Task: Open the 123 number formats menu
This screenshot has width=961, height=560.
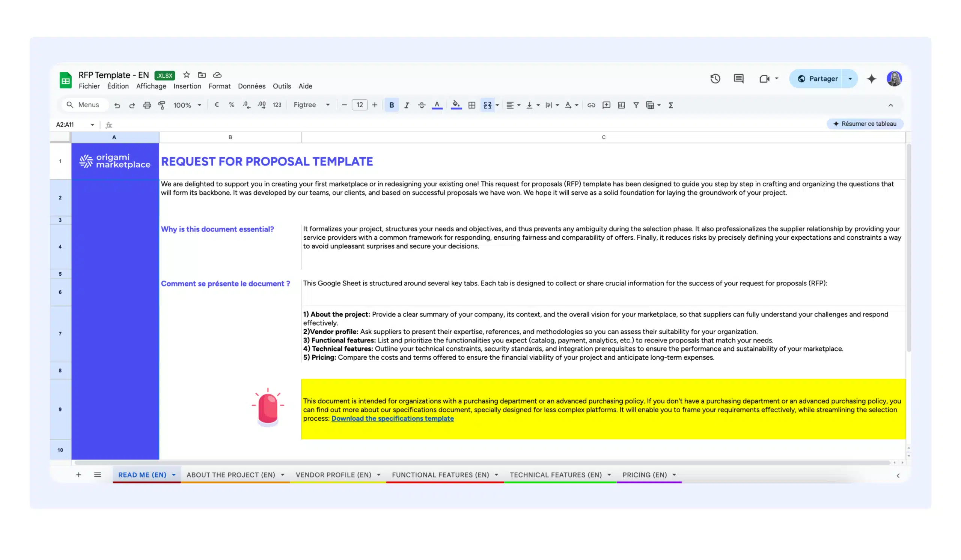Action: [277, 105]
